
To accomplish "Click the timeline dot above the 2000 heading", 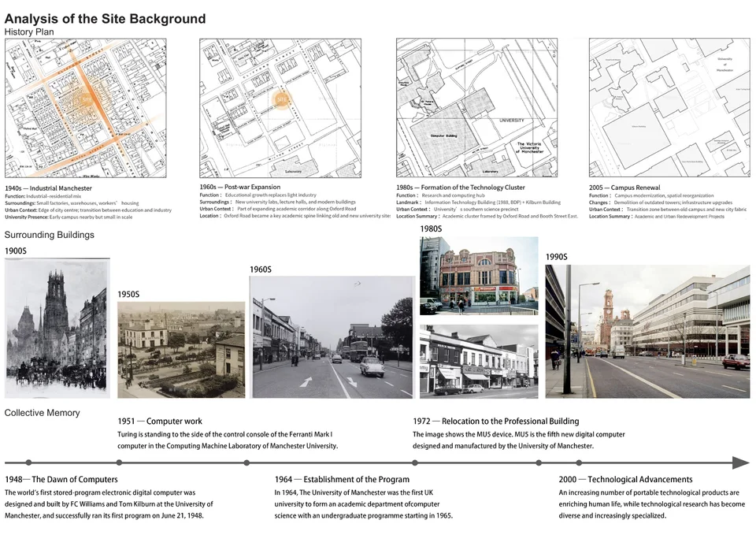I will [579, 463].
